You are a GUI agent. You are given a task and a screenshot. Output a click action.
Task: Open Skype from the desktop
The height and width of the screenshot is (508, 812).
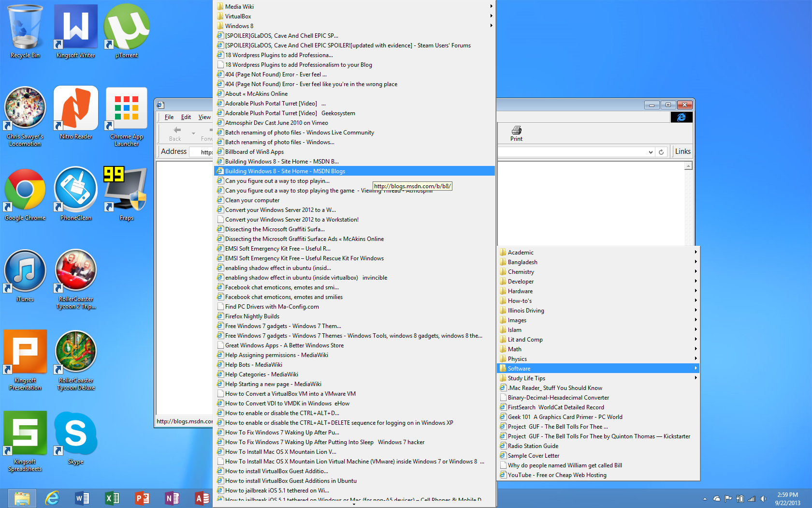click(75, 438)
